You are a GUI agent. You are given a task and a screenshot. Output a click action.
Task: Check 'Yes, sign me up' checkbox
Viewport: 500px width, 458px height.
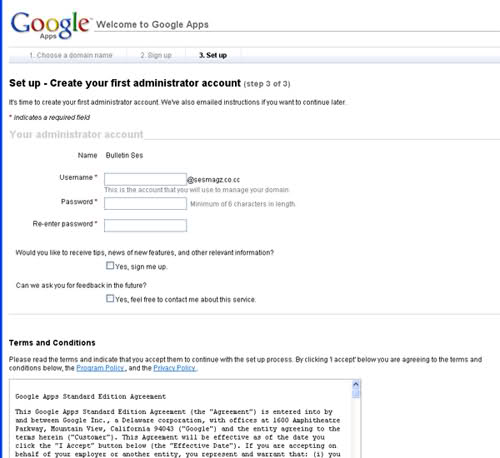click(x=110, y=266)
